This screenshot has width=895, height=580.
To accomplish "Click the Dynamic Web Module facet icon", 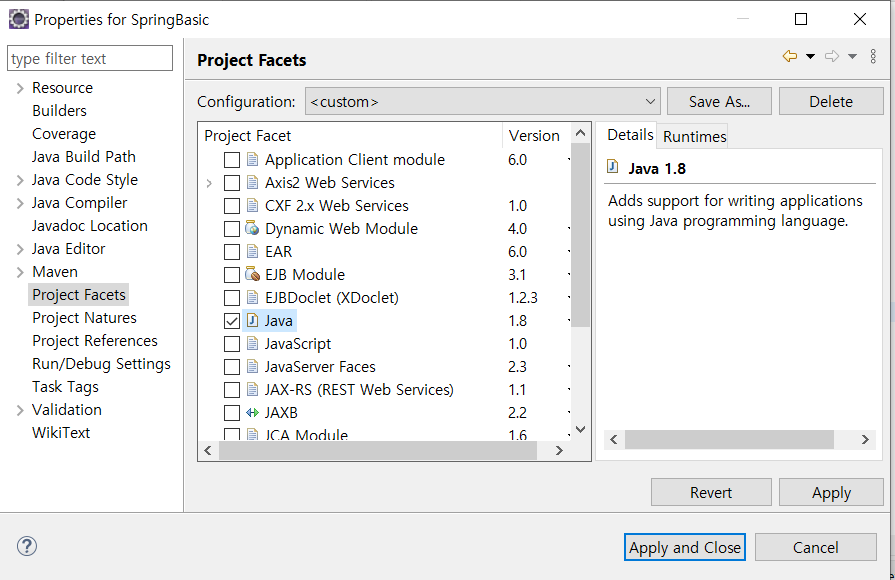I will coord(252,228).
